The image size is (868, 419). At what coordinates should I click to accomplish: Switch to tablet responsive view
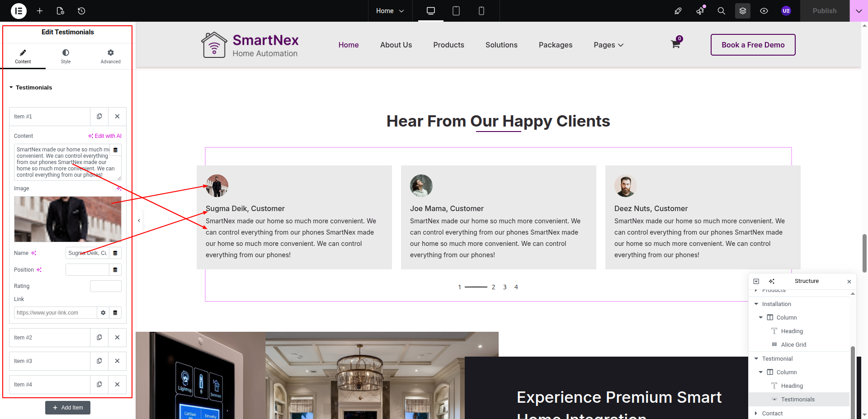456,11
